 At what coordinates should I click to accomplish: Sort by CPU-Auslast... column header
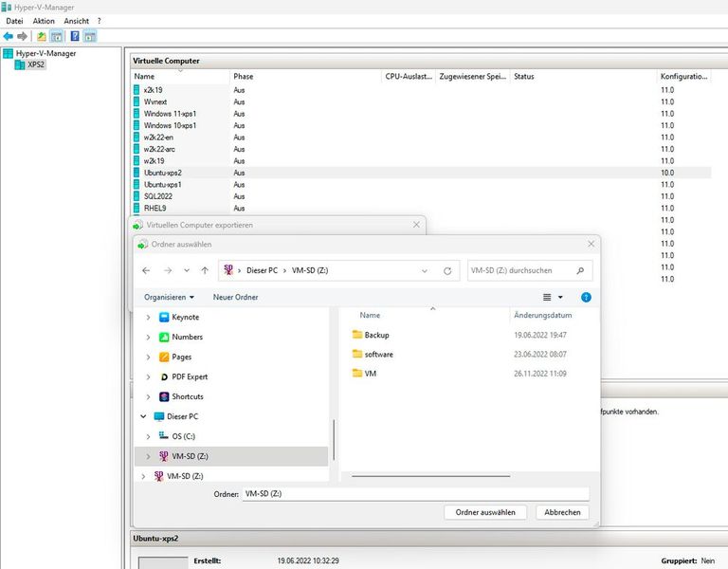click(x=409, y=76)
